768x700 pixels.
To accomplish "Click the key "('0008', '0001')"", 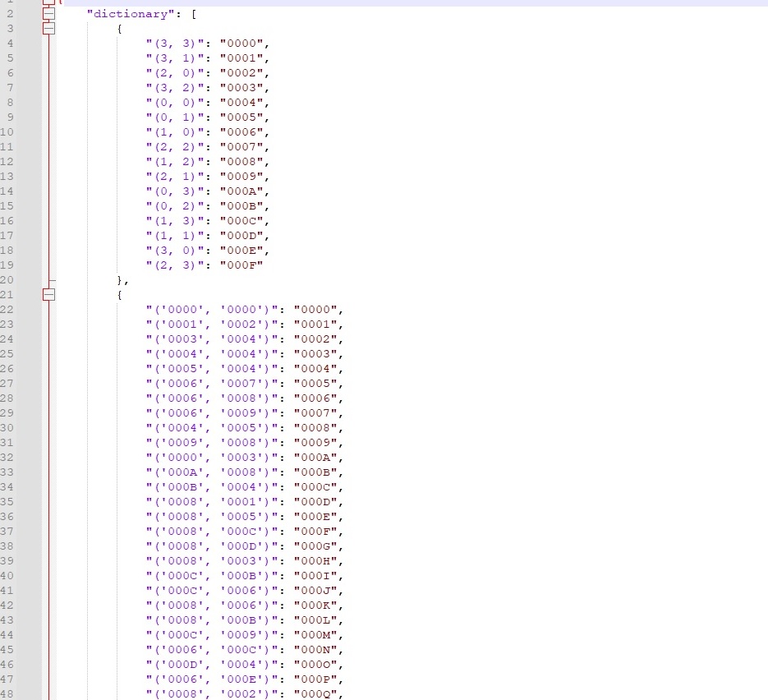I will (x=212, y=502).
